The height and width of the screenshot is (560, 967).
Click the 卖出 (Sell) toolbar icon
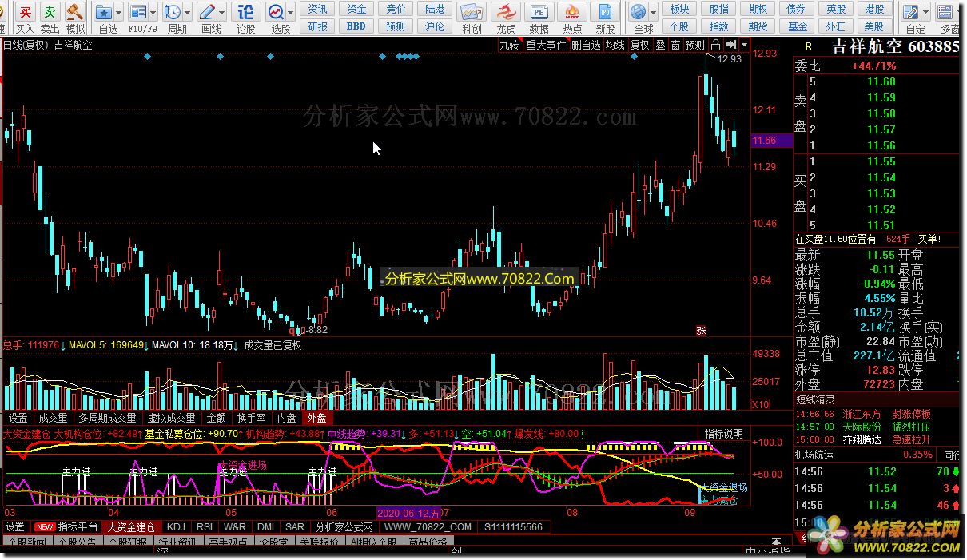50,12
